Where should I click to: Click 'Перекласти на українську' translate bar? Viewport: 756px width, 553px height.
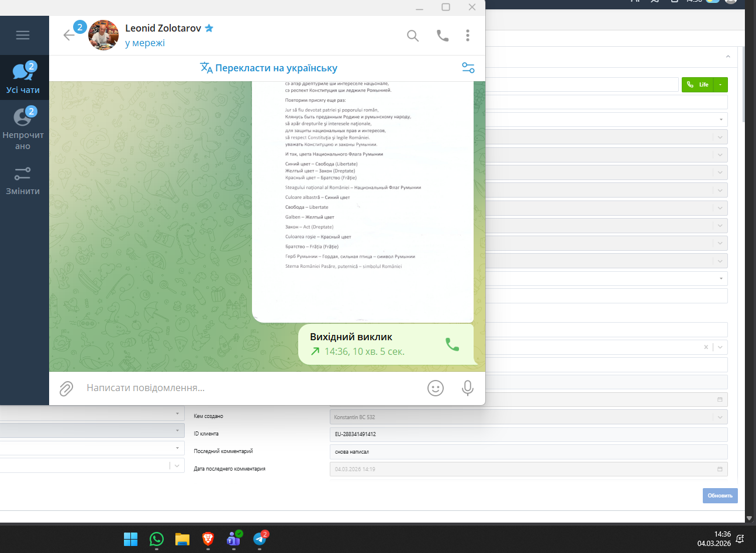point(269,68)
